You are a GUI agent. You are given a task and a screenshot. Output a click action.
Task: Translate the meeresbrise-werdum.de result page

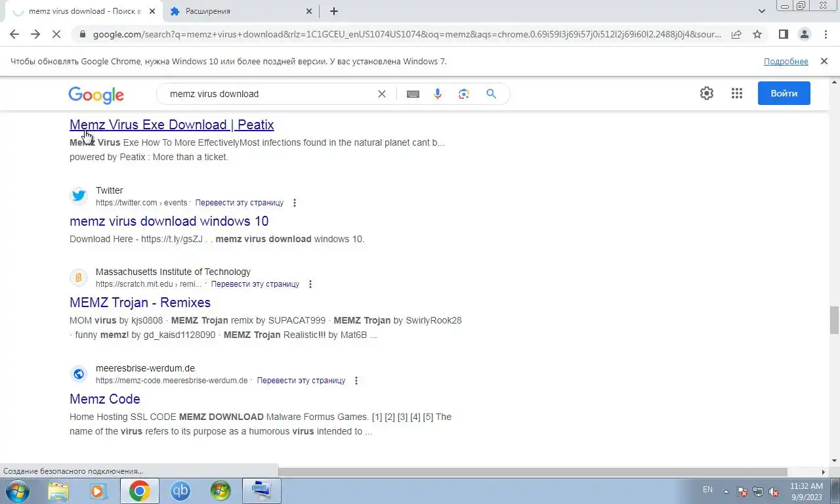point(301,381)
